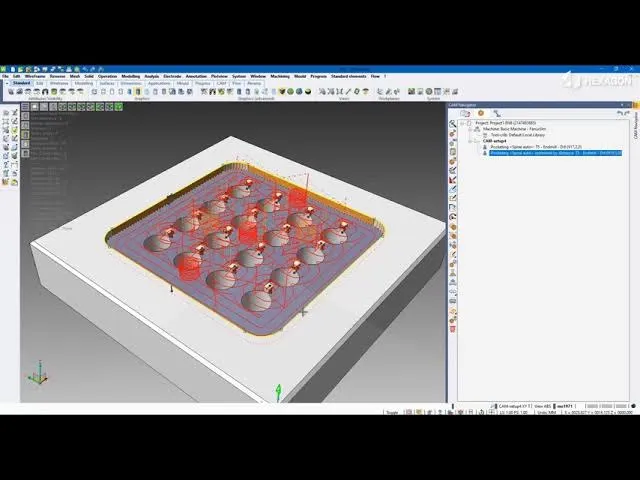Click the orange circle icon in CAM Navigator toolbar
Image resolution: width=640 pixels, height=480 pixels.
pos(480,113)
